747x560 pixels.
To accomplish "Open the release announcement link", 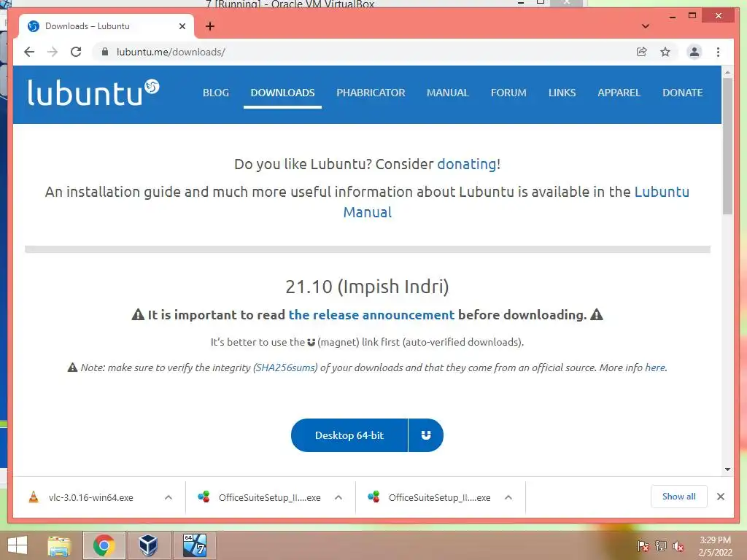I will pyautogui.click(x=371, y=315).
